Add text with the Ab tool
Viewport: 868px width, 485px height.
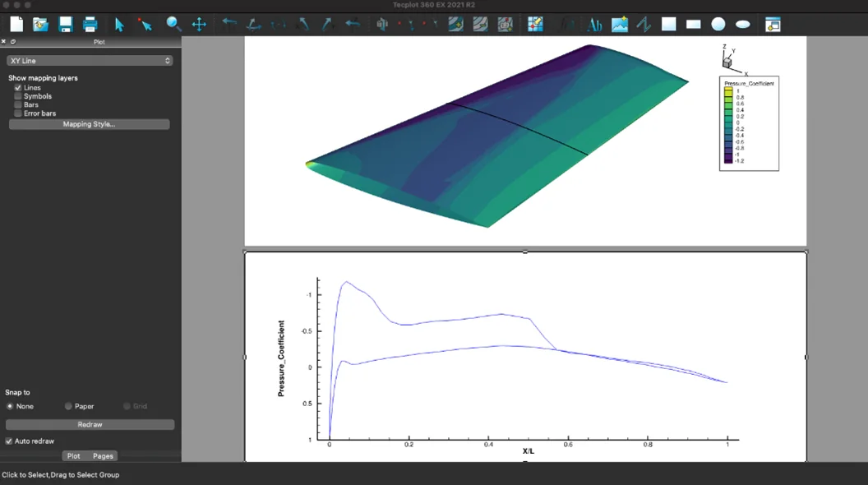[x=594, y=25]
